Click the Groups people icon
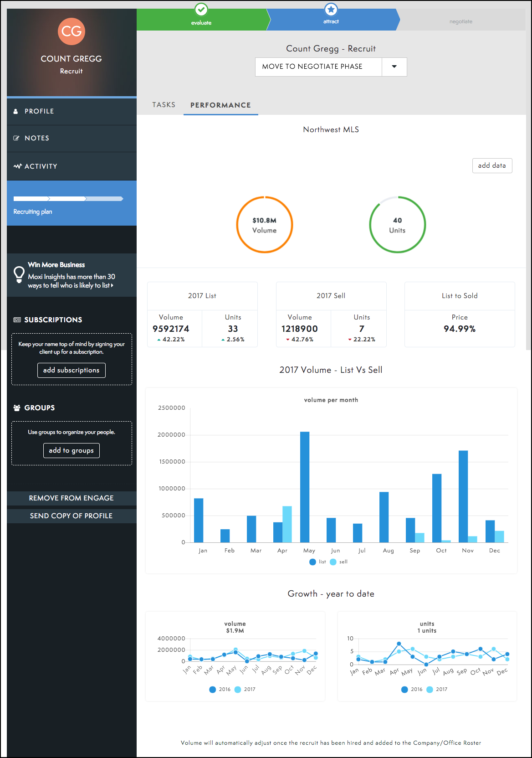 [17, 408]
